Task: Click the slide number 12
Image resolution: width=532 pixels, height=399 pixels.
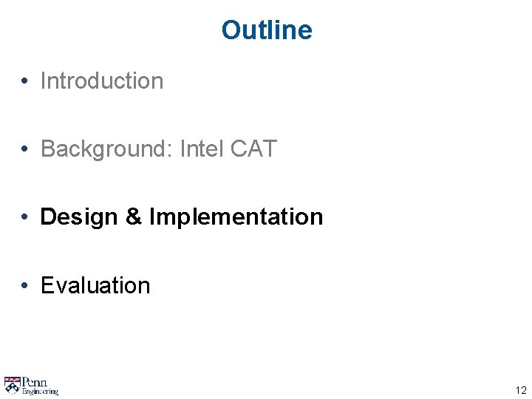Action: pyautogui.click(x=521, y=391)
